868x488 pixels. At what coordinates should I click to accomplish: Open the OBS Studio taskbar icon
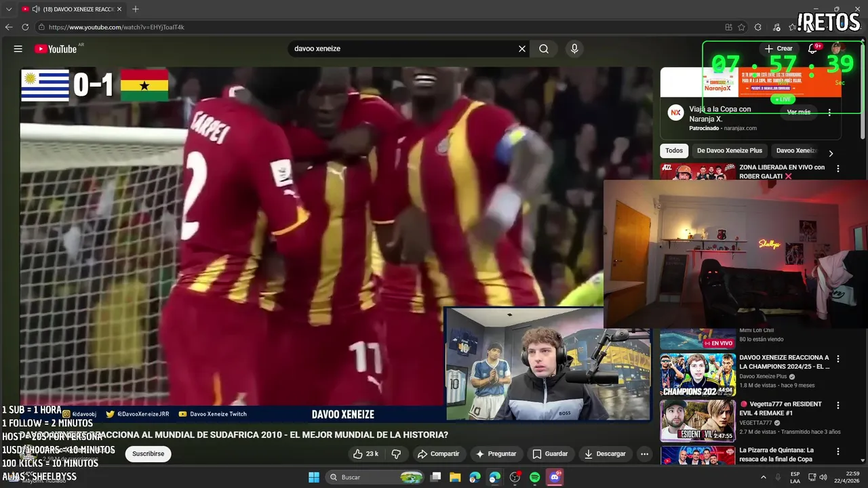pyautogui.click(x=515, y=477)
